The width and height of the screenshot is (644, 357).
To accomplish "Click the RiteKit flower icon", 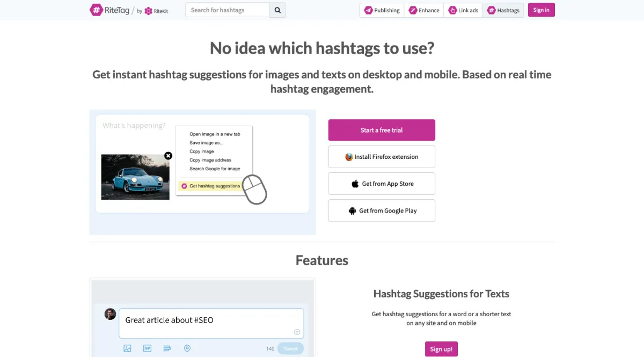I will pos(148,10).
